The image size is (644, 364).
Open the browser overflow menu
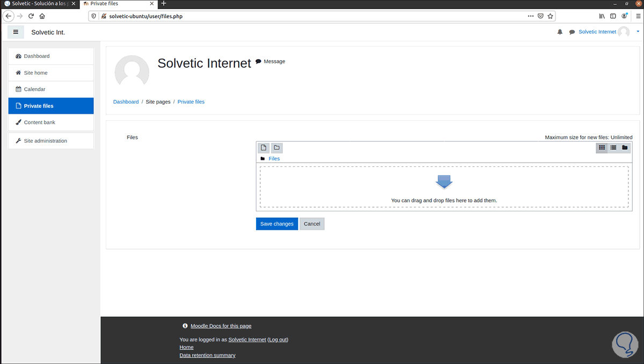(x=530, y=16)
